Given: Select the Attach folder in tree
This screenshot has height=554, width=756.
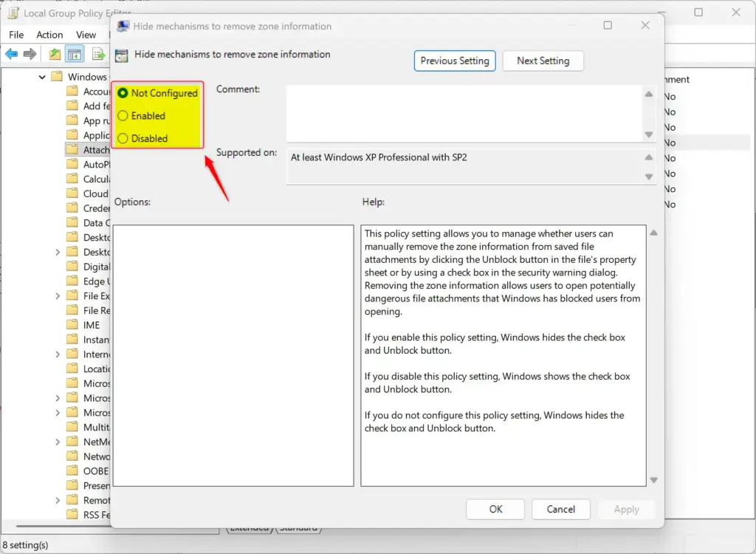Looking at the screenshot, I should pyautogui.click(x=88, y=150).
